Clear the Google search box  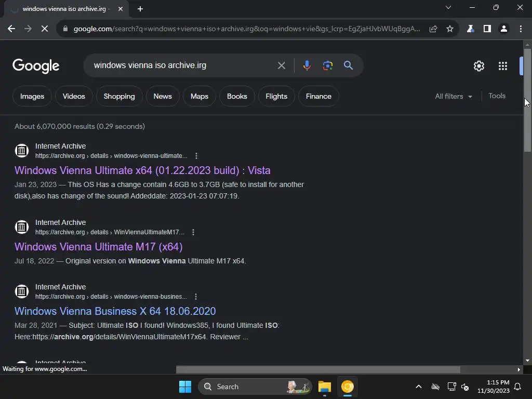(x=281, y=65)
